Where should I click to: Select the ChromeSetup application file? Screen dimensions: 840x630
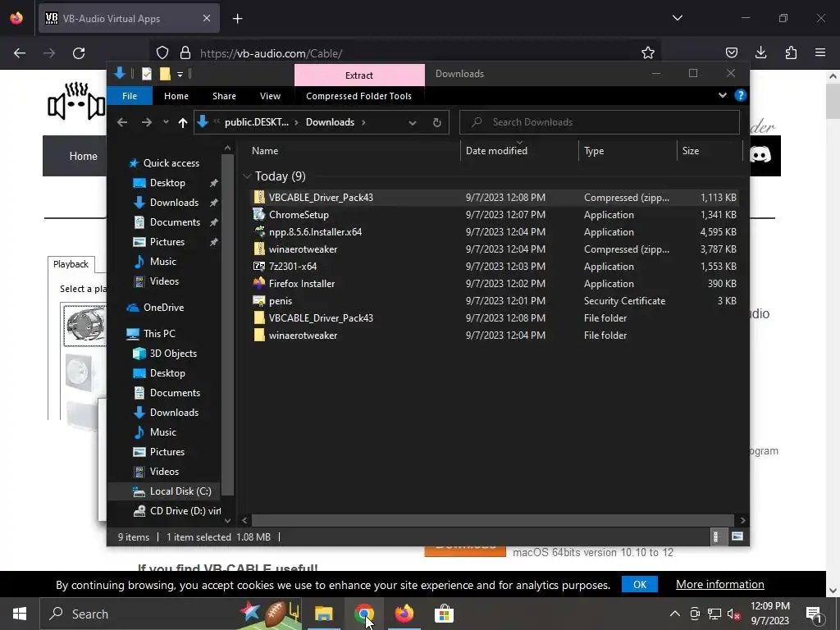click(x=493, y=215)
